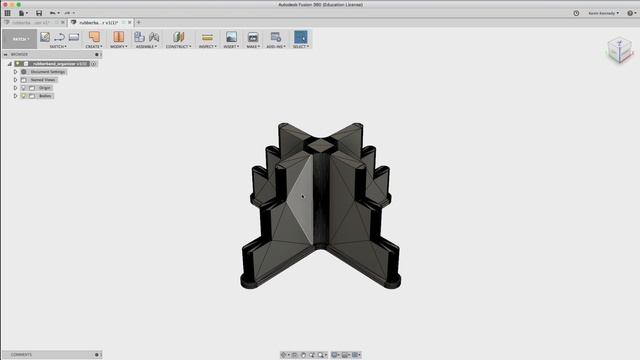
Task: Open the job status clock icon
Action: point(576,13)
